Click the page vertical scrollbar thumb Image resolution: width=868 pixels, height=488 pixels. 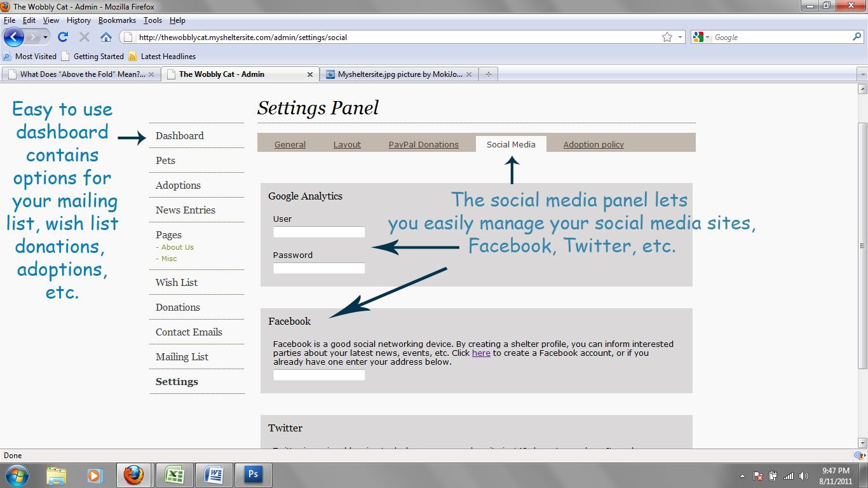click(x=862, y=246)
